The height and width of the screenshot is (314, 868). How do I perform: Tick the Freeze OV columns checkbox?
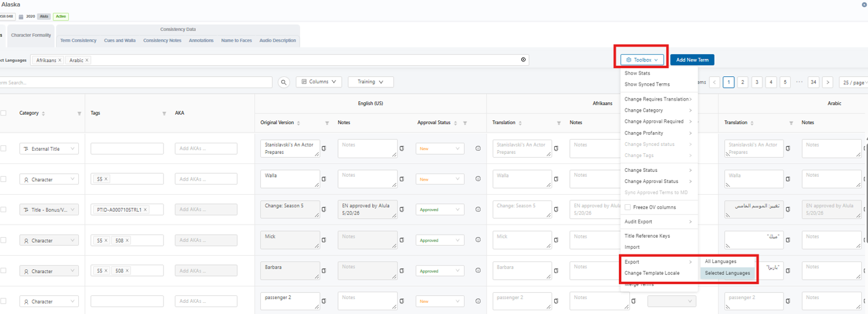628,207
